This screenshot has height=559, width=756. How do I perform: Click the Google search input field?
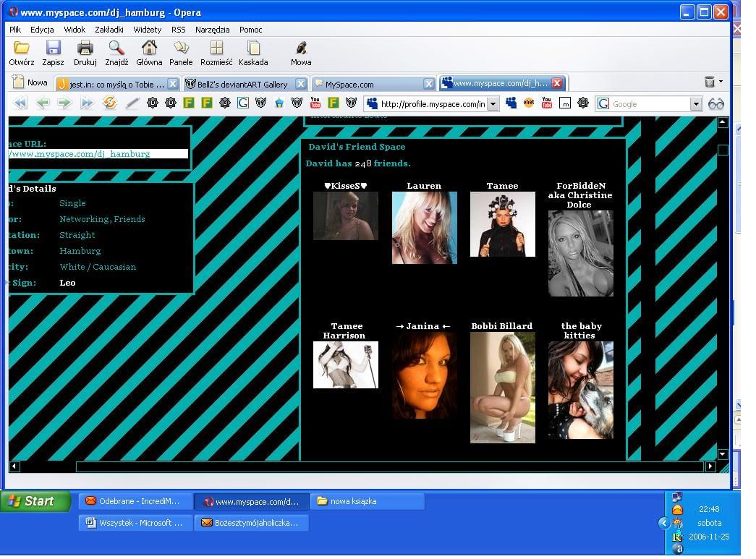(x=649, y=104)
